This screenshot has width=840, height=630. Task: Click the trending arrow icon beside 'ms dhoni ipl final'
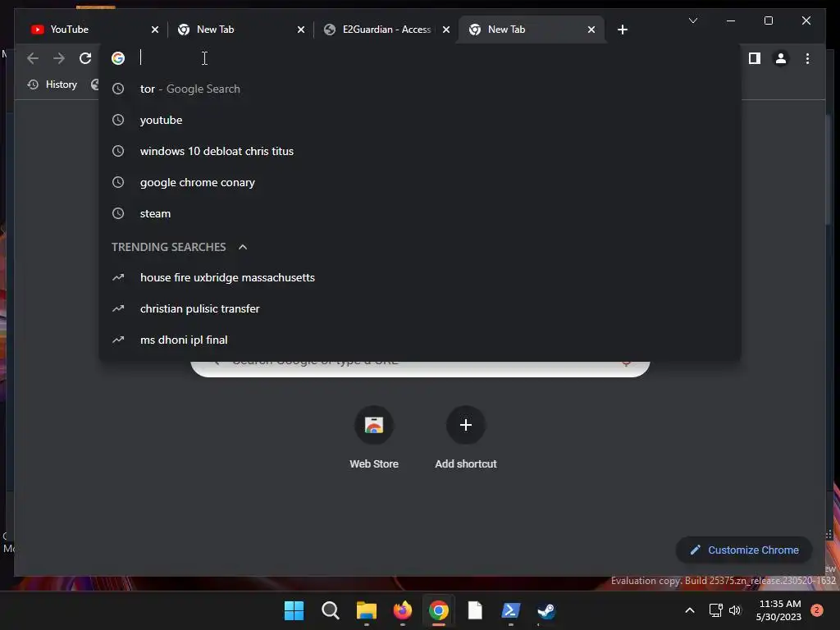[x=118, y=340]
